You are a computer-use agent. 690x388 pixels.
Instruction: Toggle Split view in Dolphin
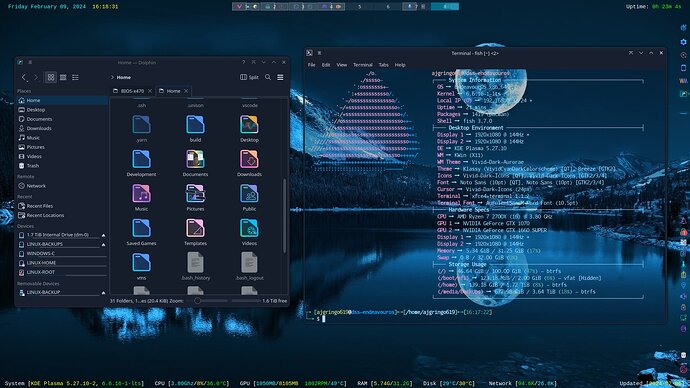[249, 77]
